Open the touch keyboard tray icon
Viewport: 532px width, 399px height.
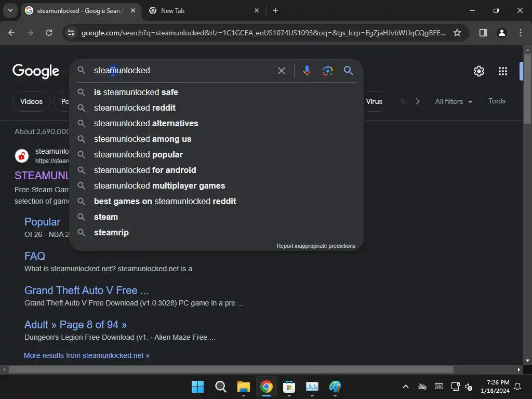click(x=438, y=387)
